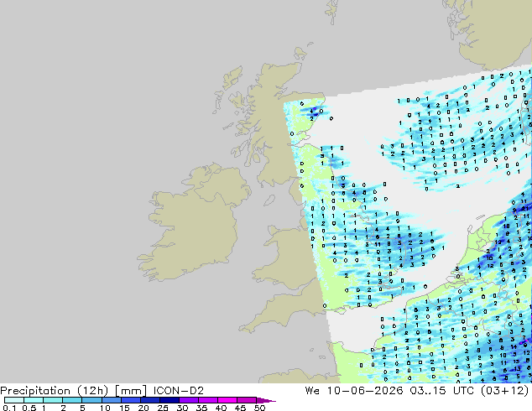This screenshot has height=411, width=532.
Task: Click the legend value label "0.5"
Action: [29, 408]
